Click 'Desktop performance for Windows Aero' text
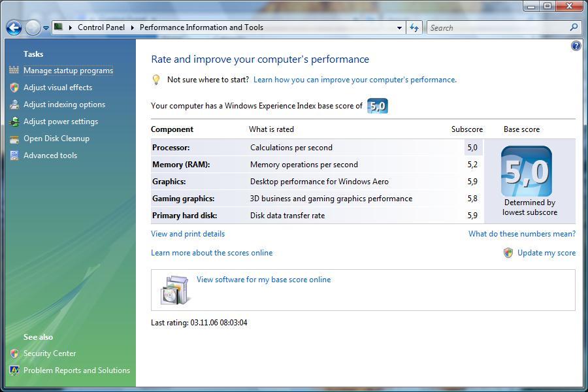 point(319,182)
